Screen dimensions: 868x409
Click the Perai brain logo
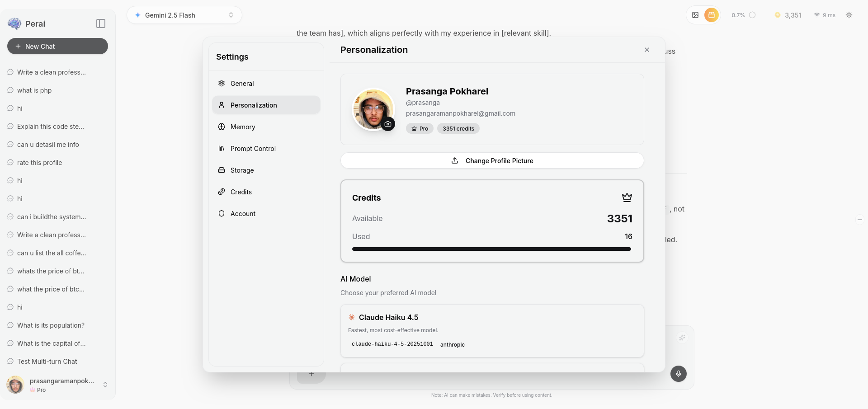(x=14, y=24)
